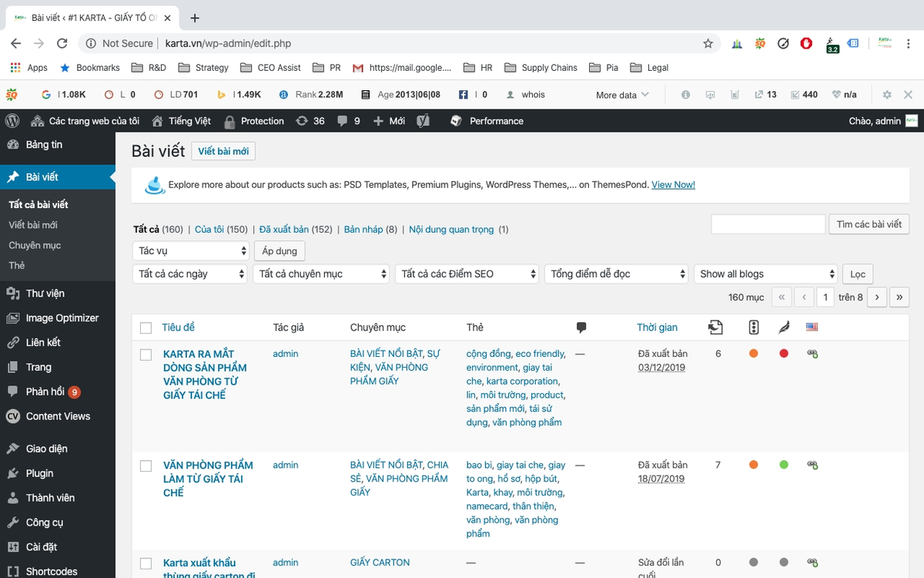Click Protection lock item in admin bar
Screen dimensions: 924x578
(x=254, y=121)
